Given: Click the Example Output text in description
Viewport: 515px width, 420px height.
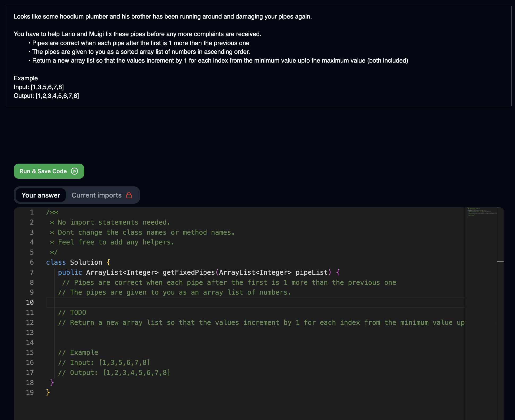Looking at the screenshot, I should (x=46, y=96).
